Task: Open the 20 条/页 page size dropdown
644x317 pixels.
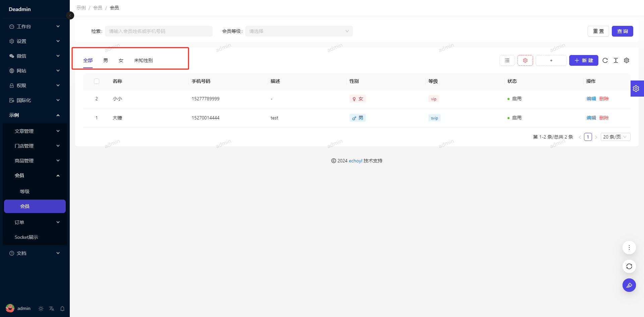Action: (615, 137)
